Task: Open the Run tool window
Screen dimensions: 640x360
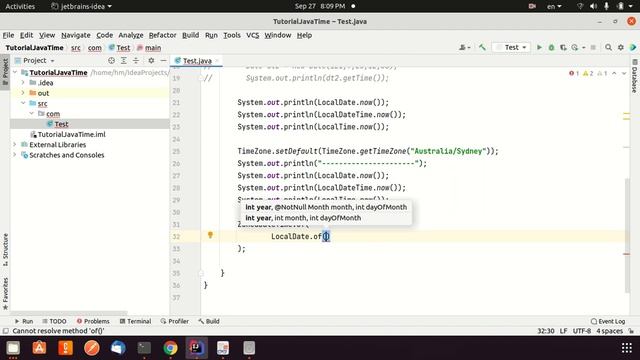Action: click(x=24, y=321)
